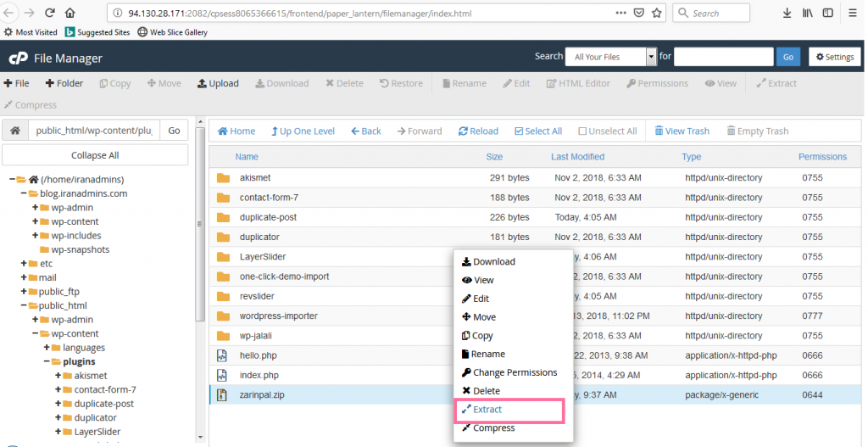Click the toolbar Compress button
The height and width of the screenshot is (447, 868).
click(x=30, y=104)
